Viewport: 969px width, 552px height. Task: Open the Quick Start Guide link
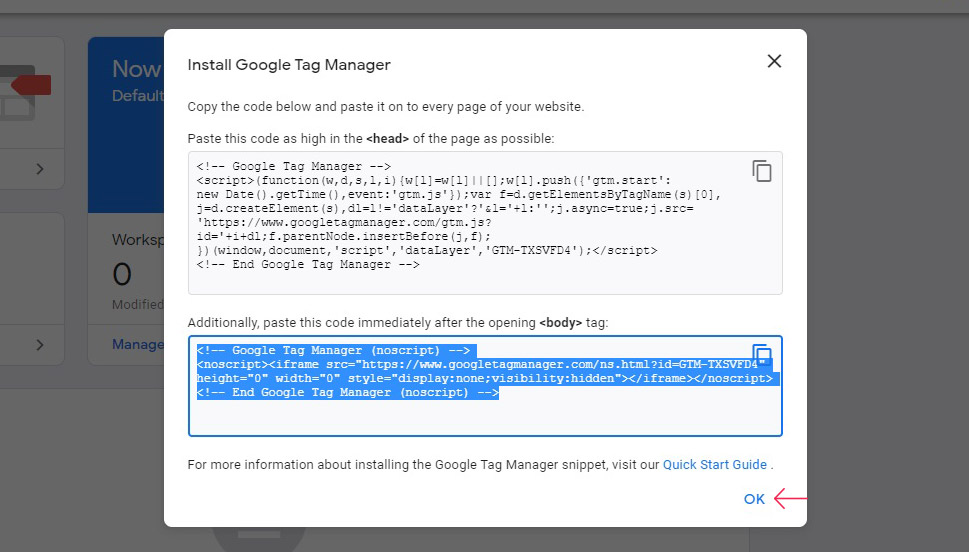coord(715,465)
